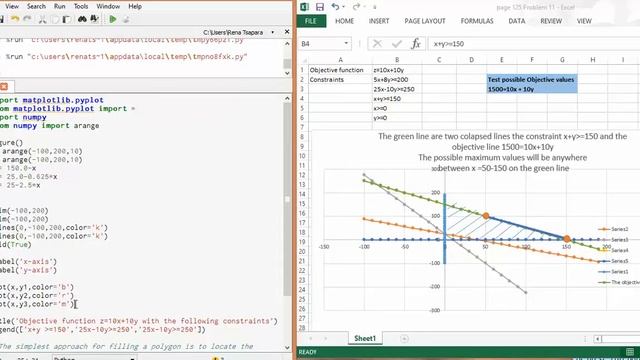Select cell containing z=10x+10y

tap(397, 70)
